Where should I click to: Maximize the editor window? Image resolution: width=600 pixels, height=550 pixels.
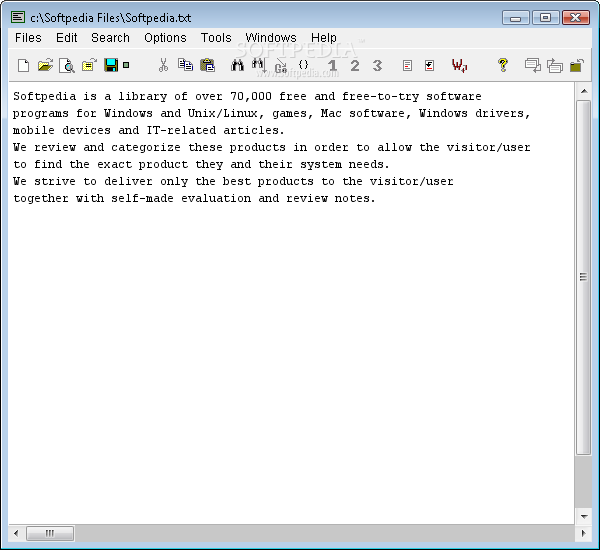coord(546,18)
